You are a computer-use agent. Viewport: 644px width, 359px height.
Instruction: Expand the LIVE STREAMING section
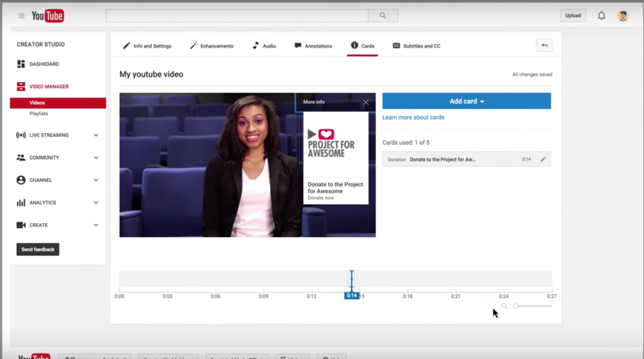(x=96, y=135)
